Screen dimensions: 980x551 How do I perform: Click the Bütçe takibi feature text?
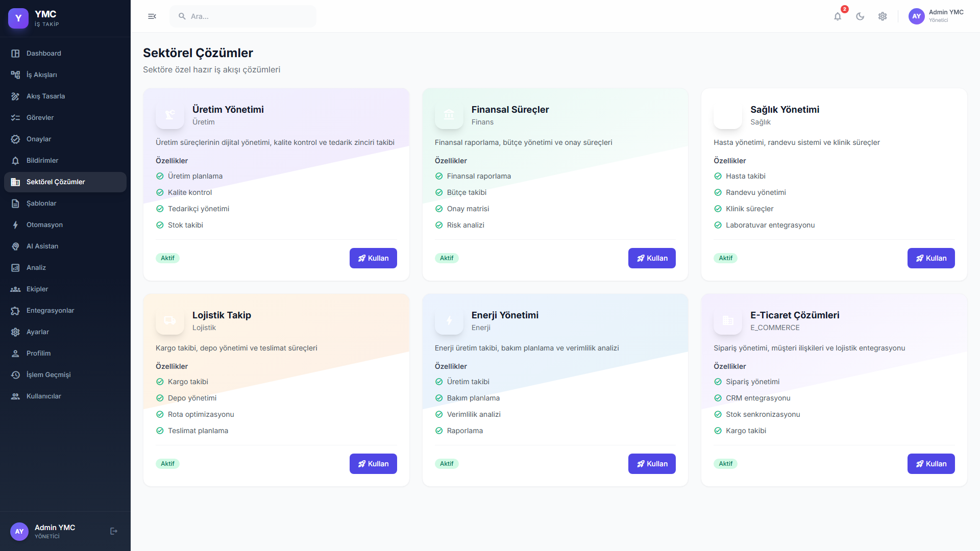[x=467, y=192]
